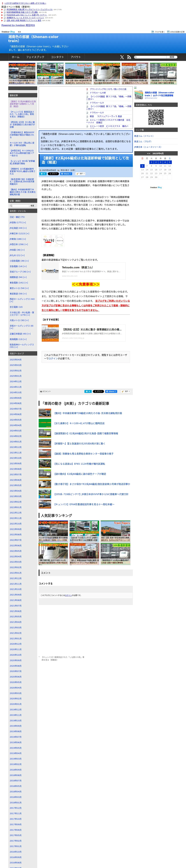Click the X ポスト share button under the title
186x868 pixels.
53,174
